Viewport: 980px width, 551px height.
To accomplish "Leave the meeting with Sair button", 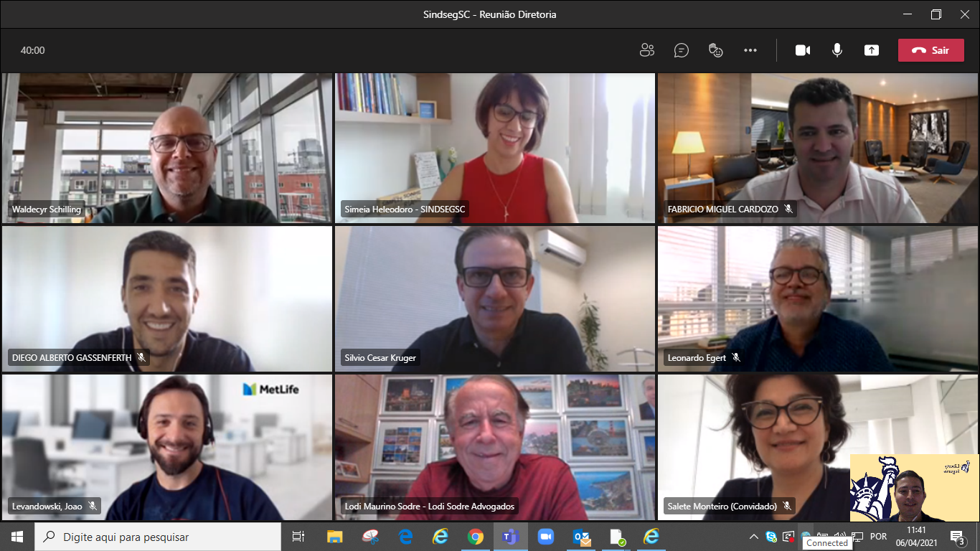I will (930, 50).
